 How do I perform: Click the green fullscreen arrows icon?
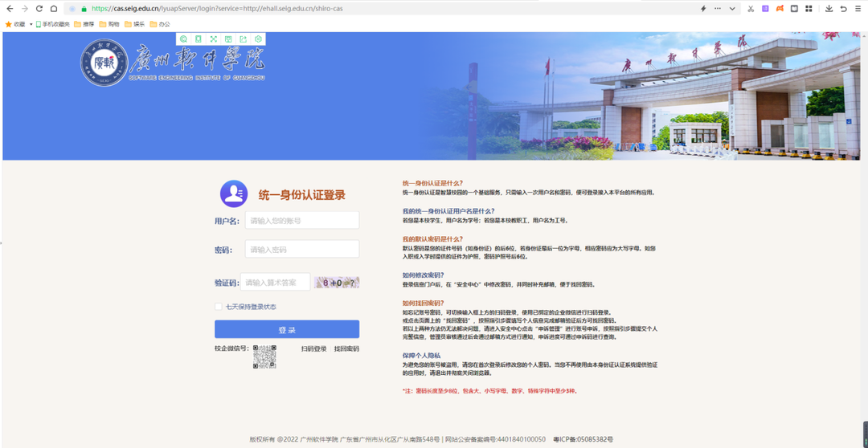(213, 39)
